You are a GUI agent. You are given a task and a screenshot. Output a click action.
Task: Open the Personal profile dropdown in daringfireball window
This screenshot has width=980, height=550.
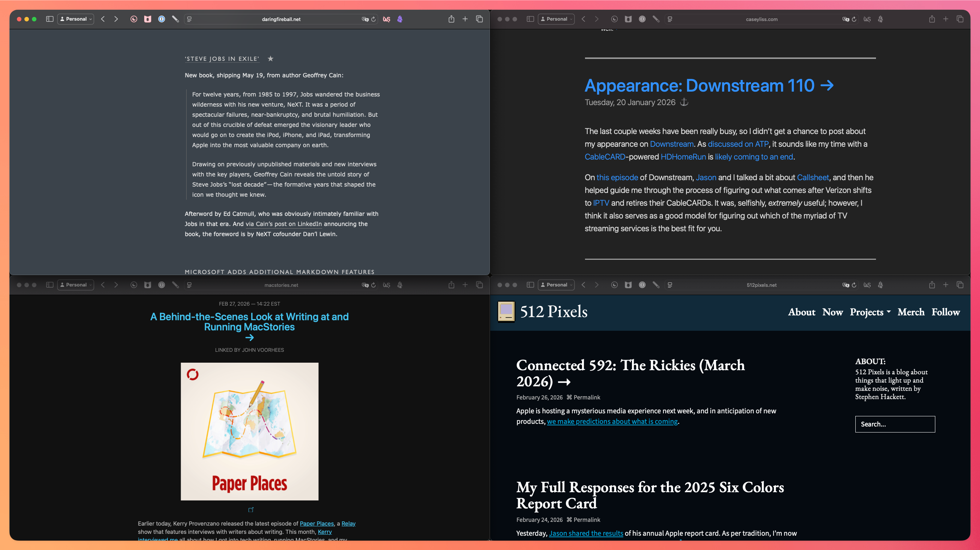point(76,19)
